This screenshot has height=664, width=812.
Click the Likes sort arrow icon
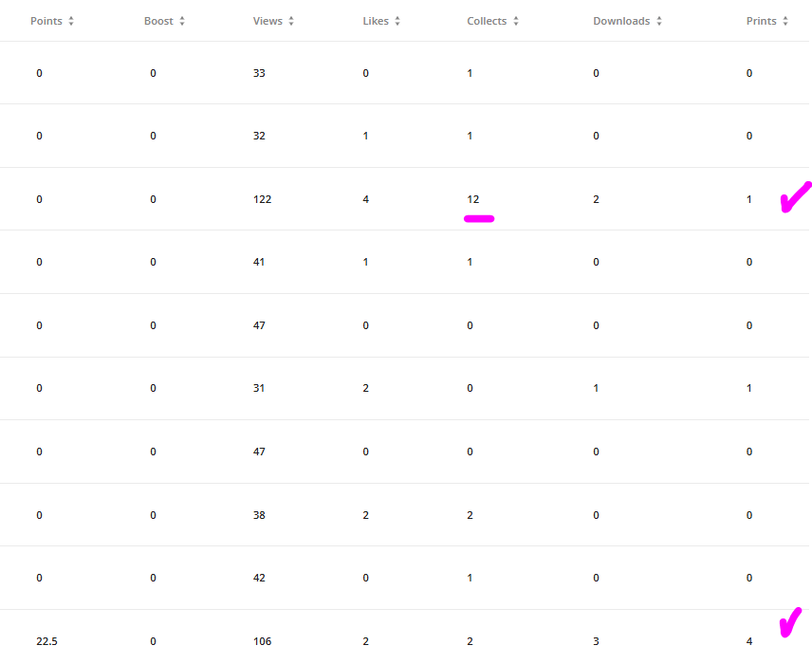[x=397, y=21]
